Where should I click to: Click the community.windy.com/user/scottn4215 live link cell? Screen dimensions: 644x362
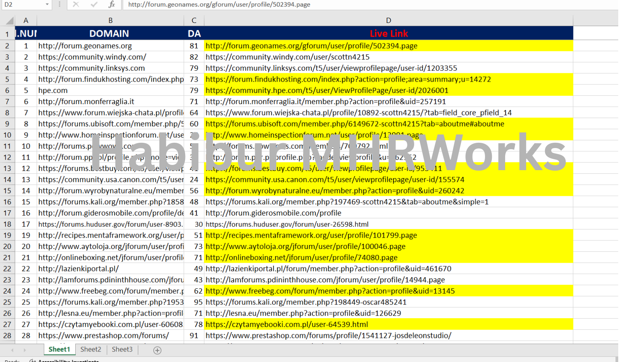click(287, 57)
